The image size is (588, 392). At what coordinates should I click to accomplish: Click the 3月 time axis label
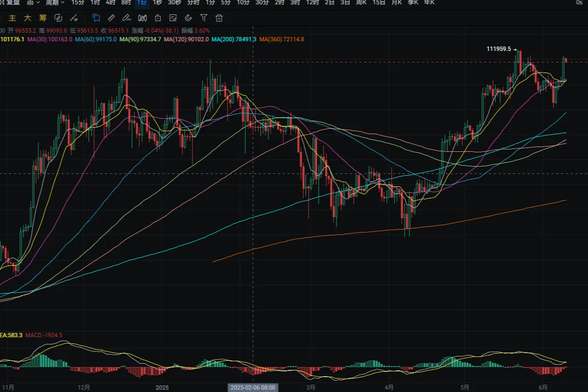click(x=311, y=387)
